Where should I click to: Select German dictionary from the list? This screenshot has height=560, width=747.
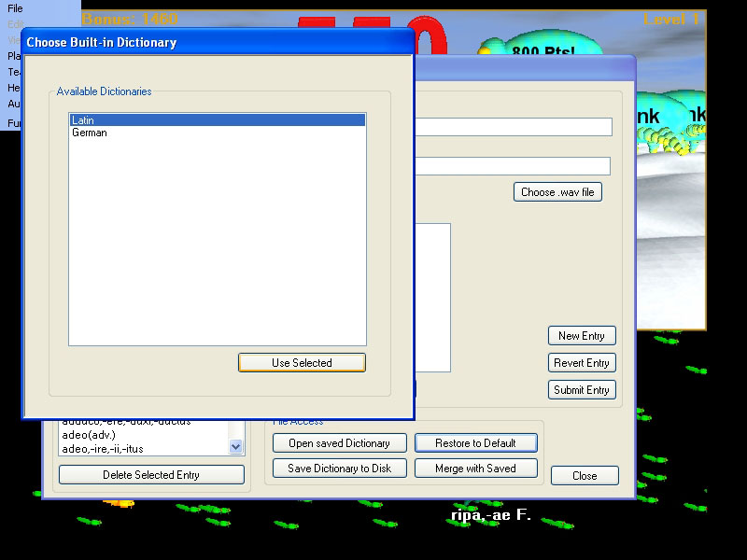point(90,133)
